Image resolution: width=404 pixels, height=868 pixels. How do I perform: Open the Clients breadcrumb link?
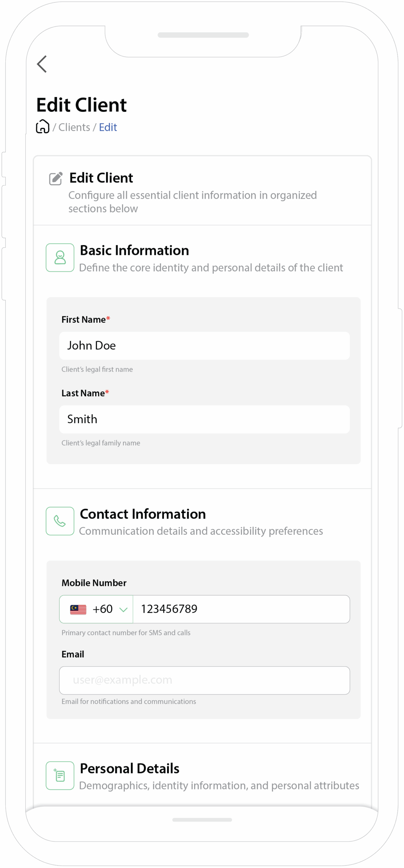click(75, 127)
